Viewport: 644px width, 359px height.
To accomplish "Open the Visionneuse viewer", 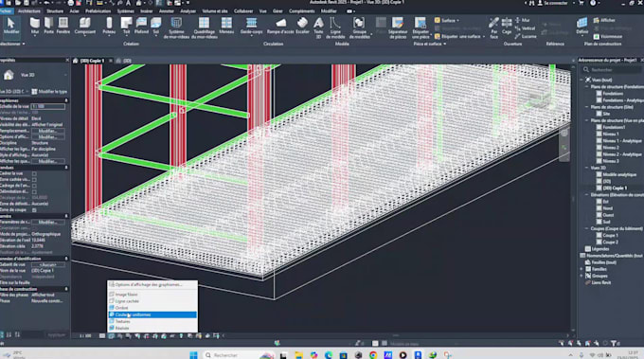I will [x=607, y=36].
